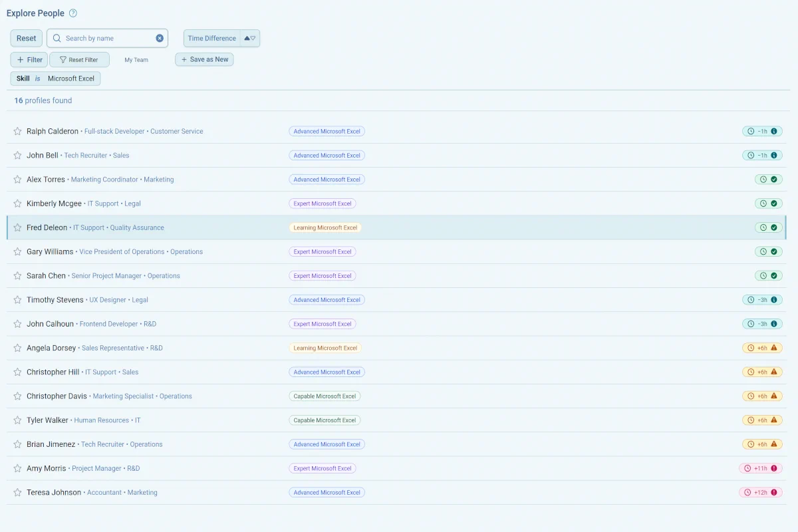Star Ralph Calderon as favorite
This screenshot has width=798, height=532.
[x=18, y=132]
